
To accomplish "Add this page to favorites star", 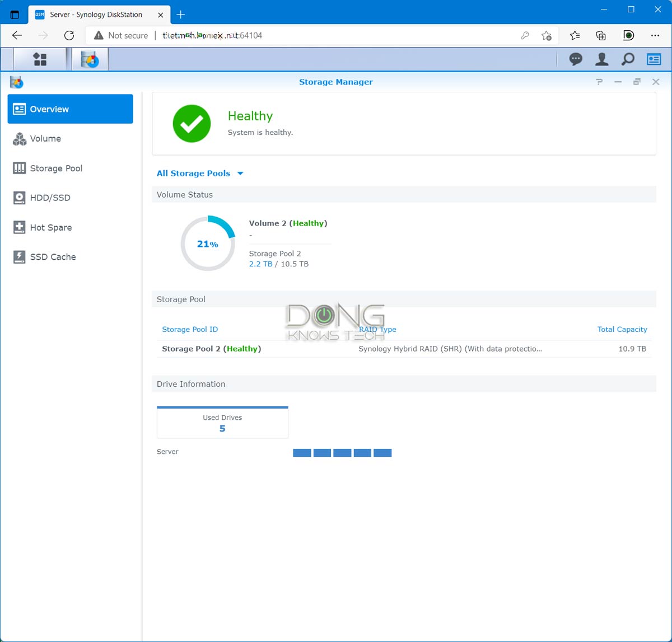I will click(547, 35).
